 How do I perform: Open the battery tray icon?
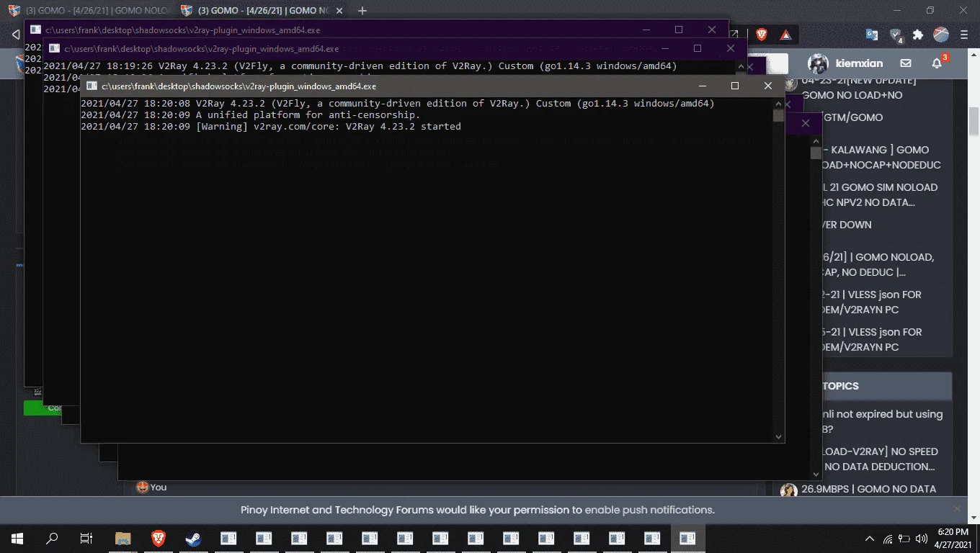tap(904, 539)
